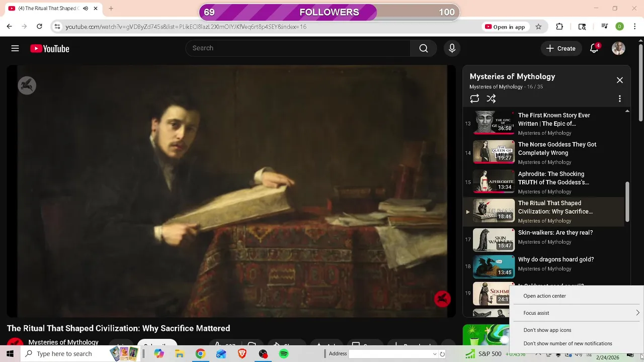Open Outlook from taskbar
The width and height of the screenshot is (644, 362).
pyautogui.click(x=221, y=354)
